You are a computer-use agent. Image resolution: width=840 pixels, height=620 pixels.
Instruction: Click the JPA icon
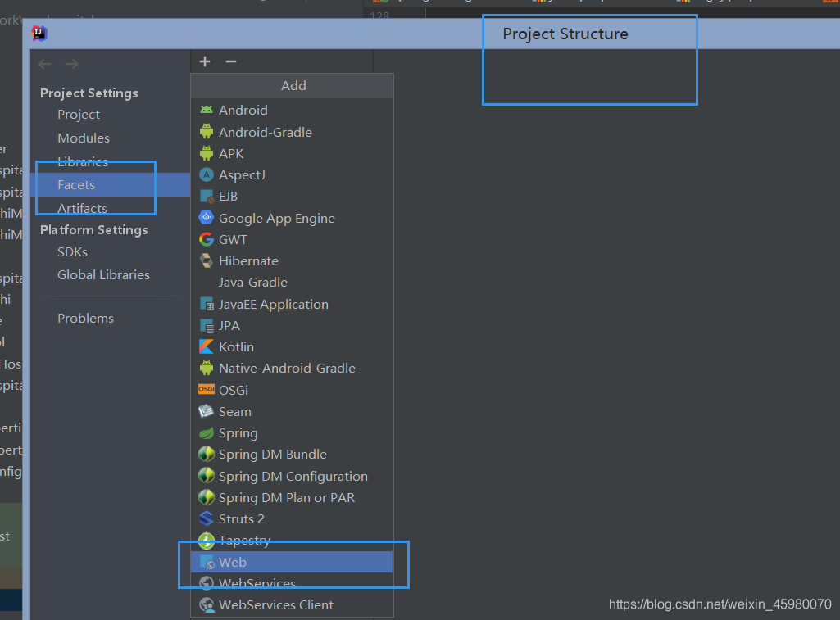tap(207, 325)
